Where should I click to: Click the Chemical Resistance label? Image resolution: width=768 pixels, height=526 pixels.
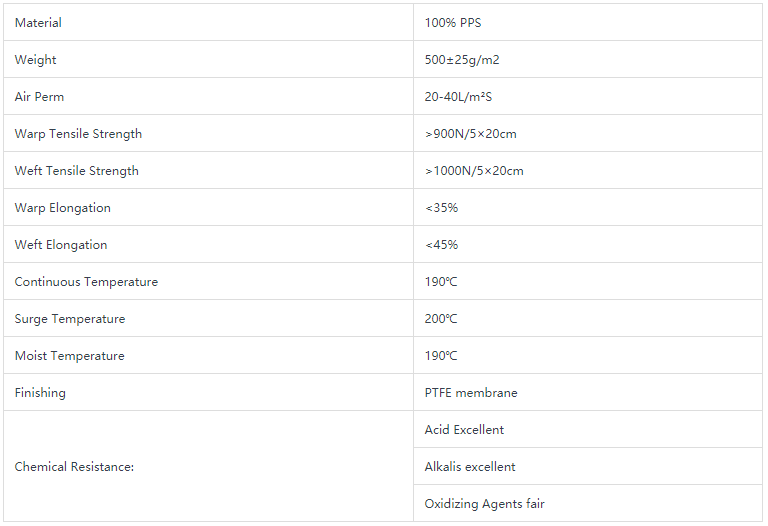[74, 467]
